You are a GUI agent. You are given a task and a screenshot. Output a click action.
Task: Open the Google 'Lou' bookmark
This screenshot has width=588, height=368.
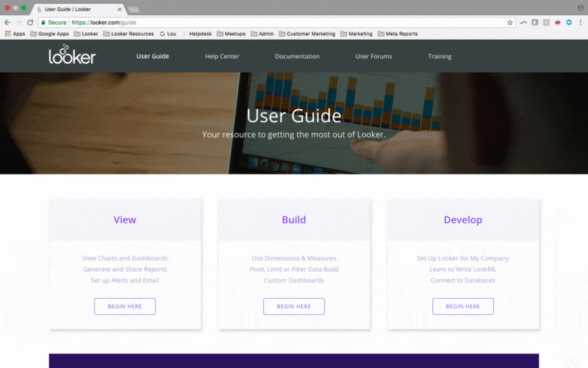pyautogui.click(x=168, y=34)
